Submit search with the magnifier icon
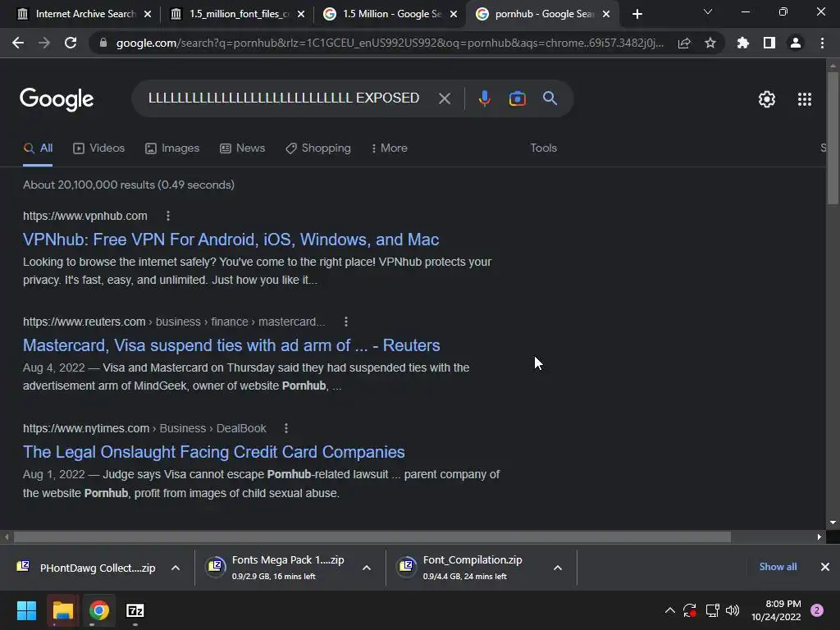Viewport: 840px width, 630px height. 550,98
